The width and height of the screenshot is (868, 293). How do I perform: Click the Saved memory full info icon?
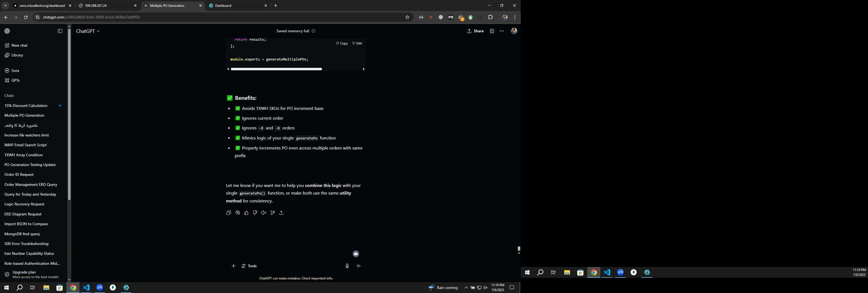click(x=313, y=31)
